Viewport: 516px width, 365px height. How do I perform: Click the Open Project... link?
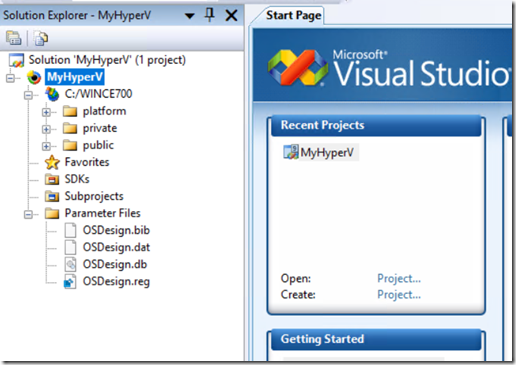coord(399,278)
